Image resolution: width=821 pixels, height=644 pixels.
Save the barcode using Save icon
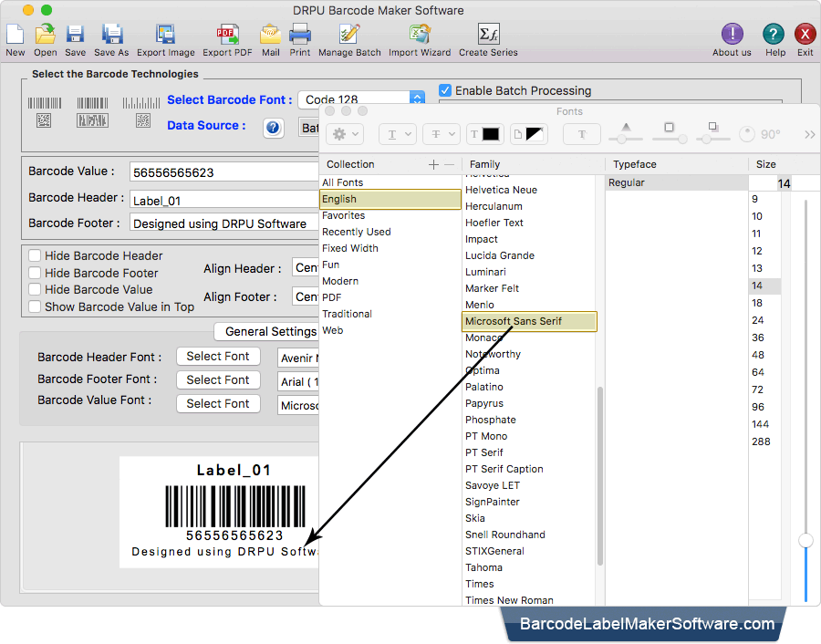point(76,35)
